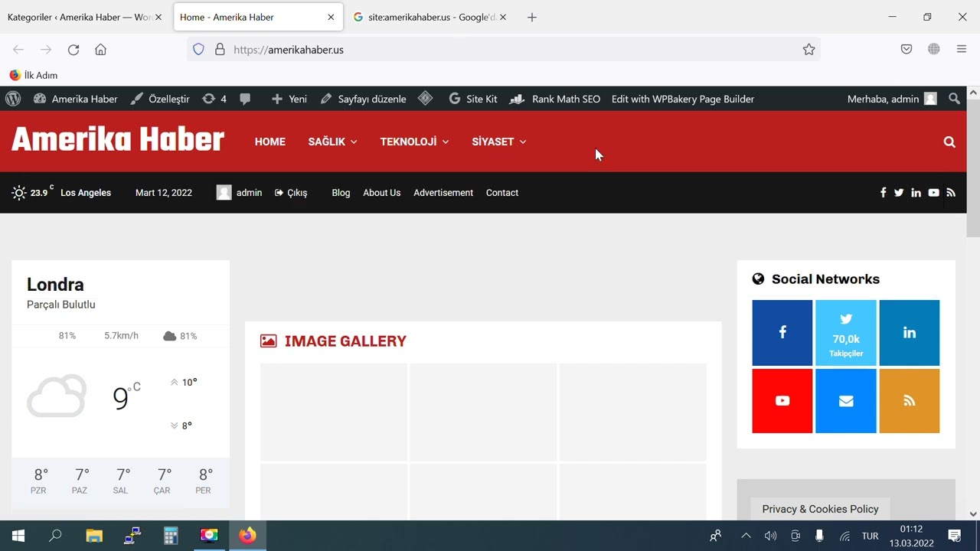Click the admin bar search magnifier icon
The height and width of the screenshot is (551, 980).
[954, 99]
